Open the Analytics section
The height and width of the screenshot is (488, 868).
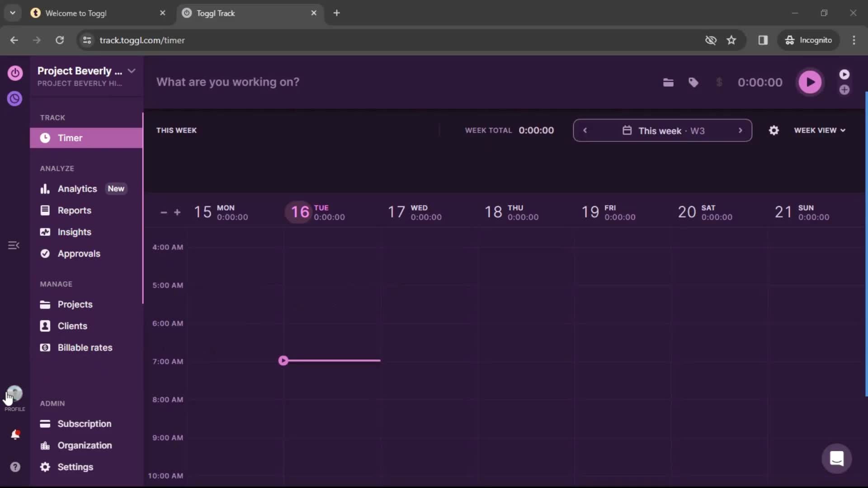point(77,188)
